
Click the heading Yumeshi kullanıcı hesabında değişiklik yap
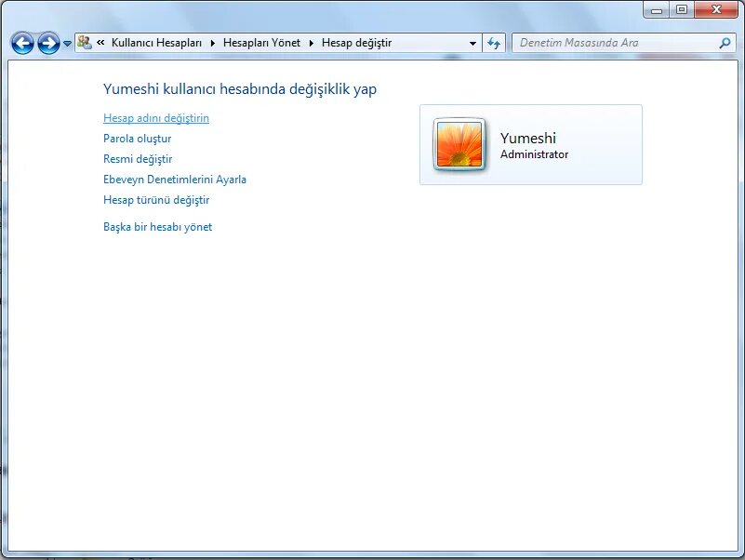(x=239, y=89)
